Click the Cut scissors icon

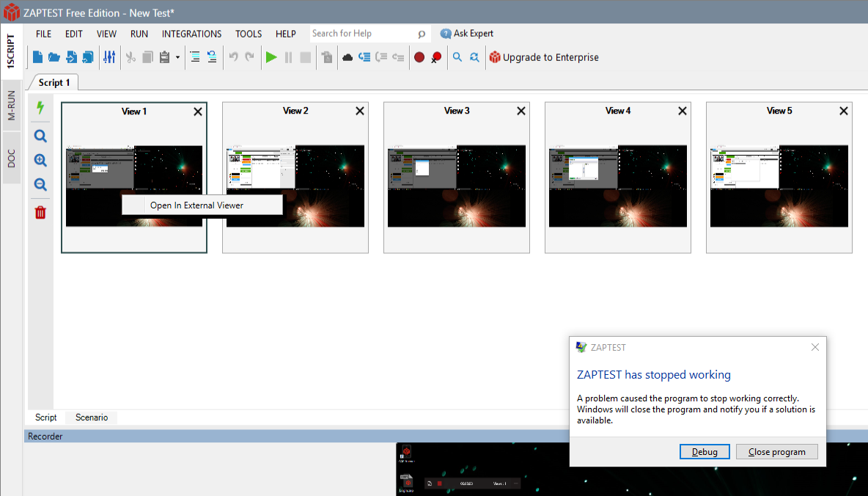coord(130,57)
